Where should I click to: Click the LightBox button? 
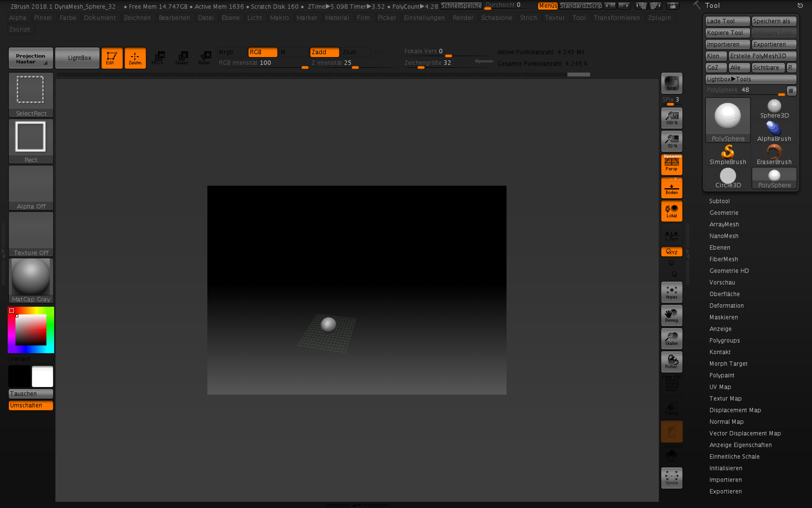pyautogui.click(x=77, y=58)
